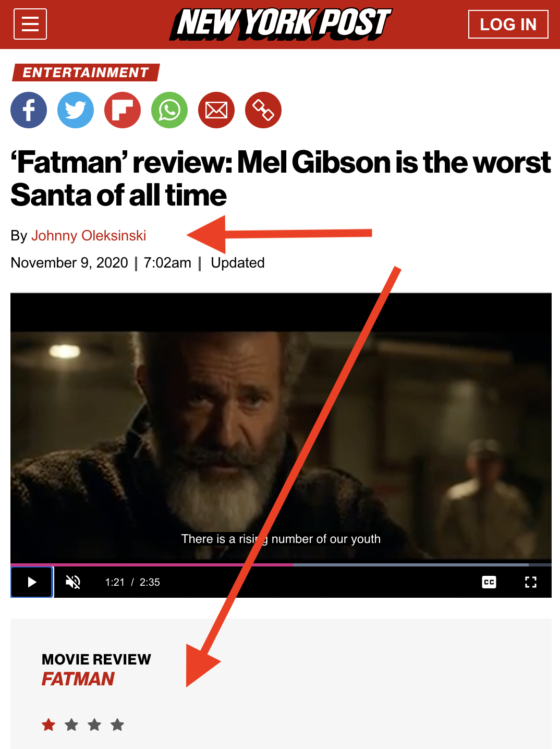
Task: Enter fullscreen video mode
Action: tap(531, 582)
